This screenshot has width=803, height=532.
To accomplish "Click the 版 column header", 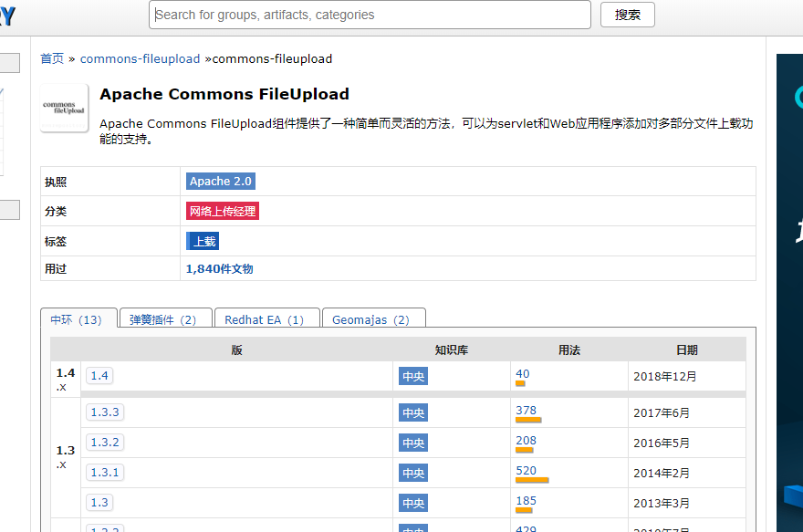I will point(236,349).
